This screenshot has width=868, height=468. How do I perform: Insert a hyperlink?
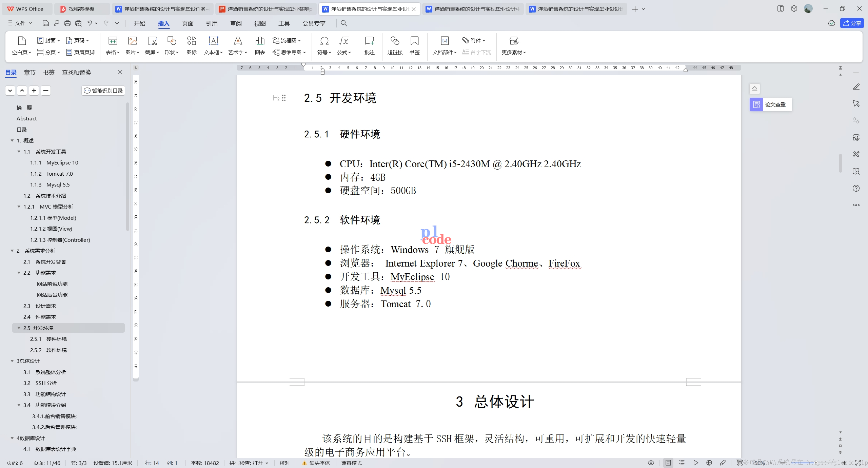(395, 46)
